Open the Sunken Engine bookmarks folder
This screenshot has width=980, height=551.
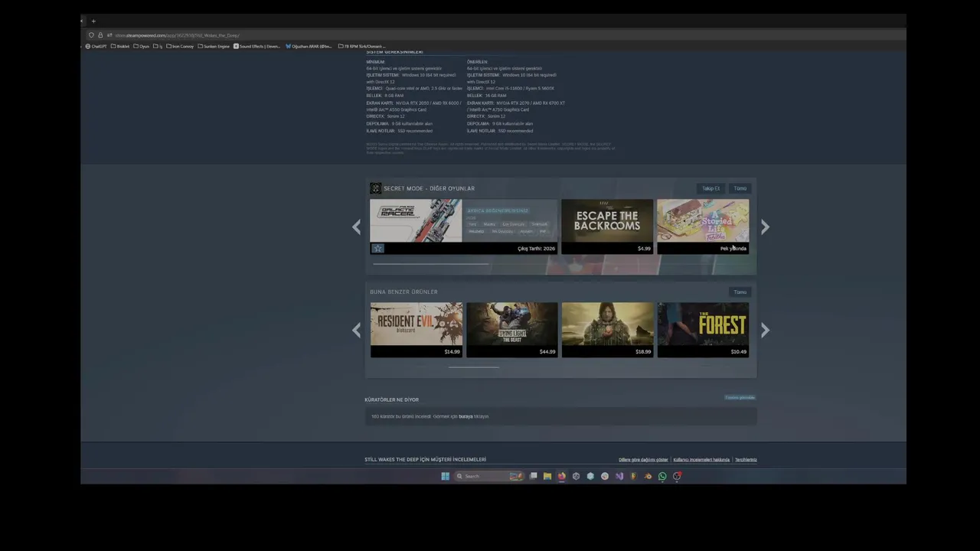coord(214,46)
